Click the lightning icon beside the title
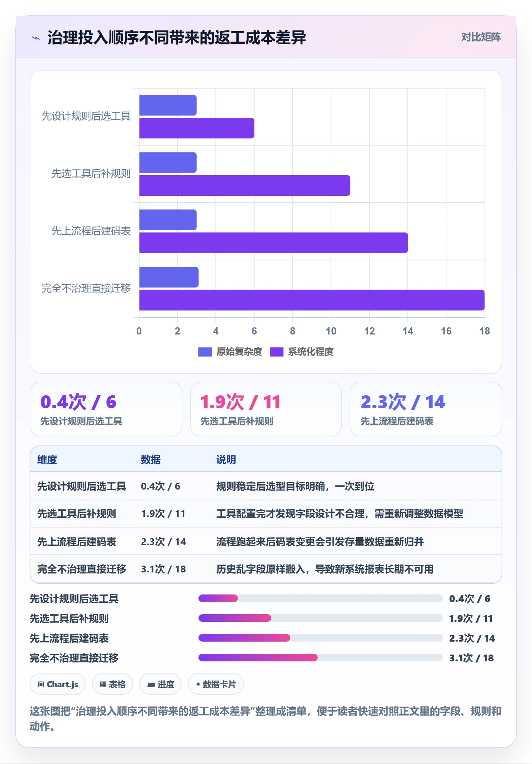This screenshot has height=764, width=532. point(36,38)
